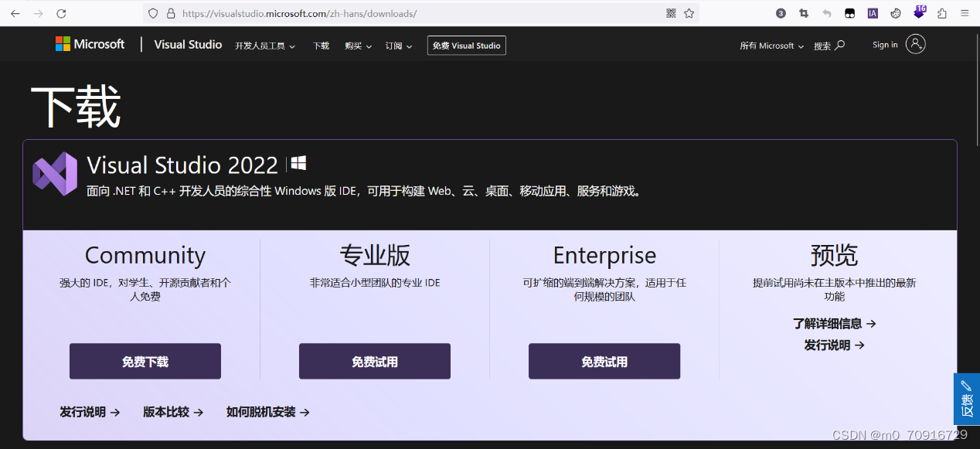Click the Visual Studio brand link
Screen dimensions: 980x449
click(x=188, y=45)
